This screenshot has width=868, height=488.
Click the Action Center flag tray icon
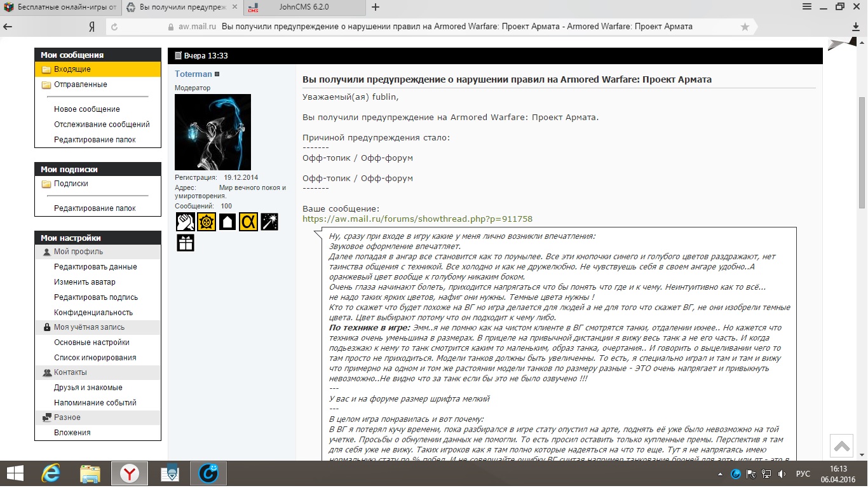[752, 474]
